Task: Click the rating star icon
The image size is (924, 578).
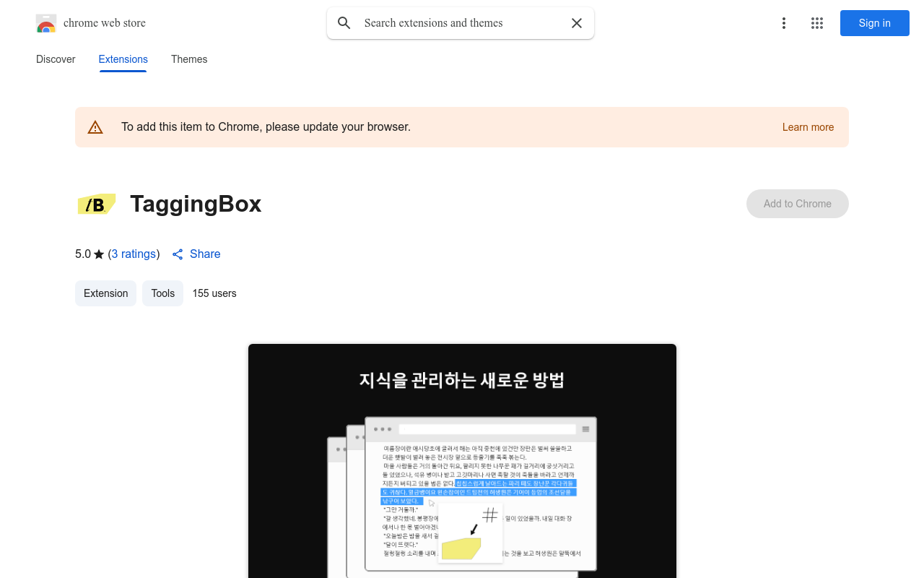Action: (99, 254)
